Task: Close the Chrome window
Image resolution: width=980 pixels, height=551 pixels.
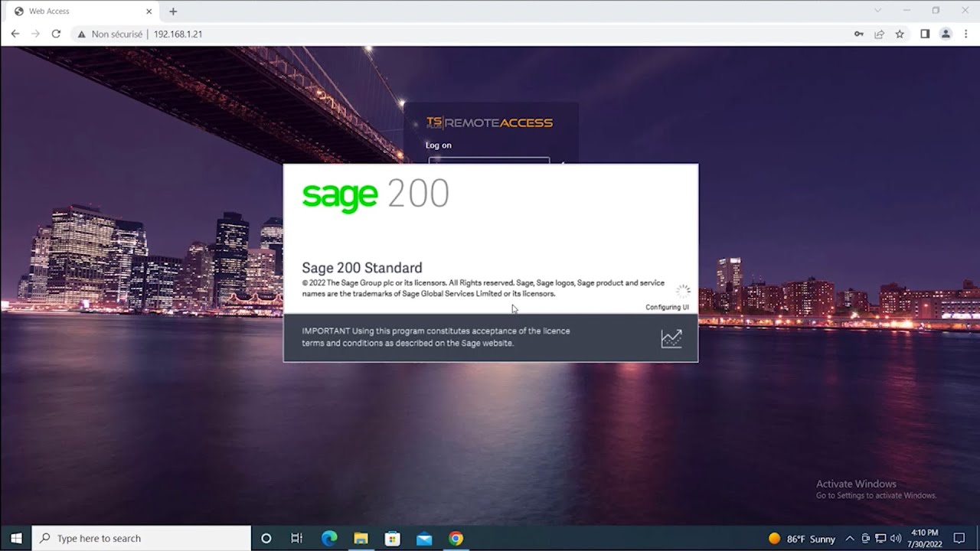Action: click(x=965, y=11)
